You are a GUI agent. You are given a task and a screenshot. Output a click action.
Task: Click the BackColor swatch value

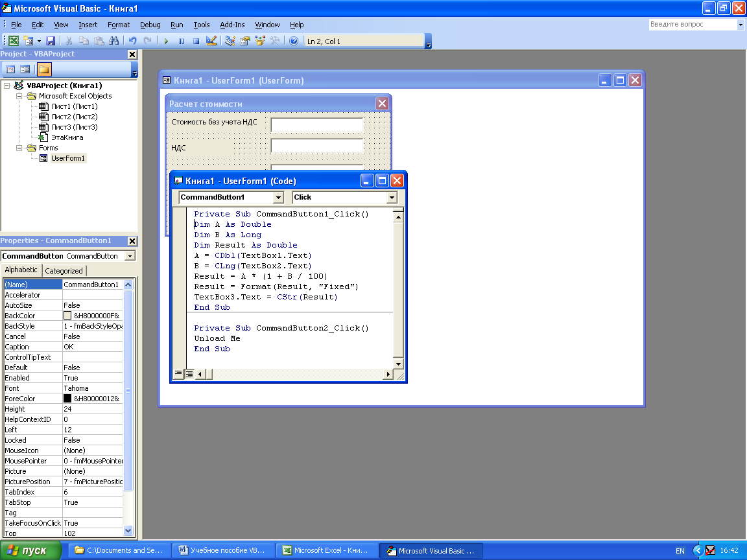coord(67,316)
